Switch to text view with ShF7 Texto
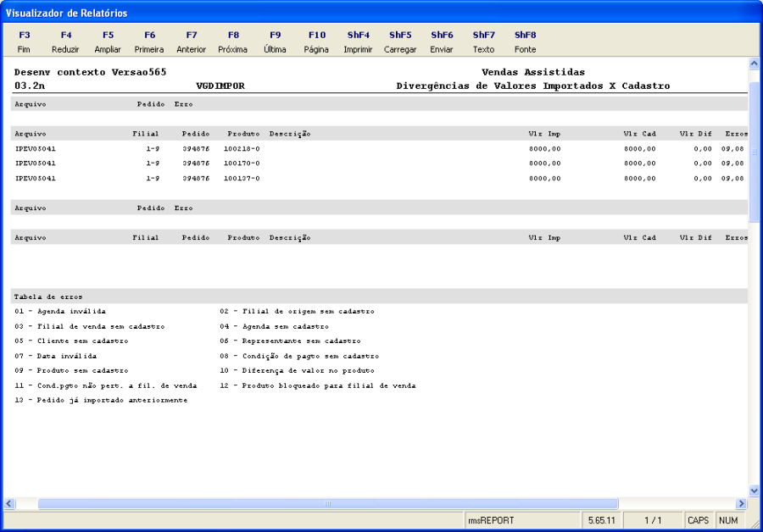763x532 pixels. point(484,42)
